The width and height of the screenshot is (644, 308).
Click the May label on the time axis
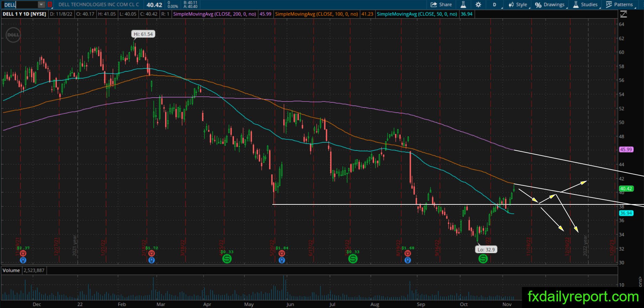249,304
